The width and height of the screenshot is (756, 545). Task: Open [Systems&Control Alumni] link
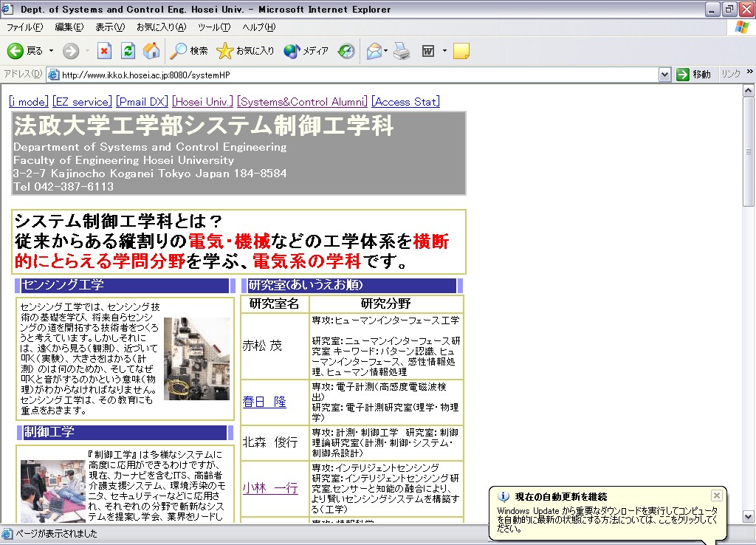(302, 102)
